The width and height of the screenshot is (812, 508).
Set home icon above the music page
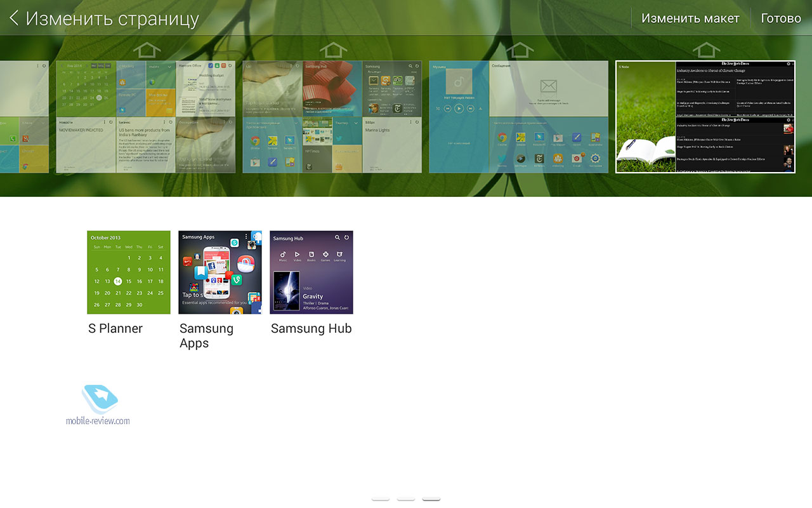coord(519,50)
